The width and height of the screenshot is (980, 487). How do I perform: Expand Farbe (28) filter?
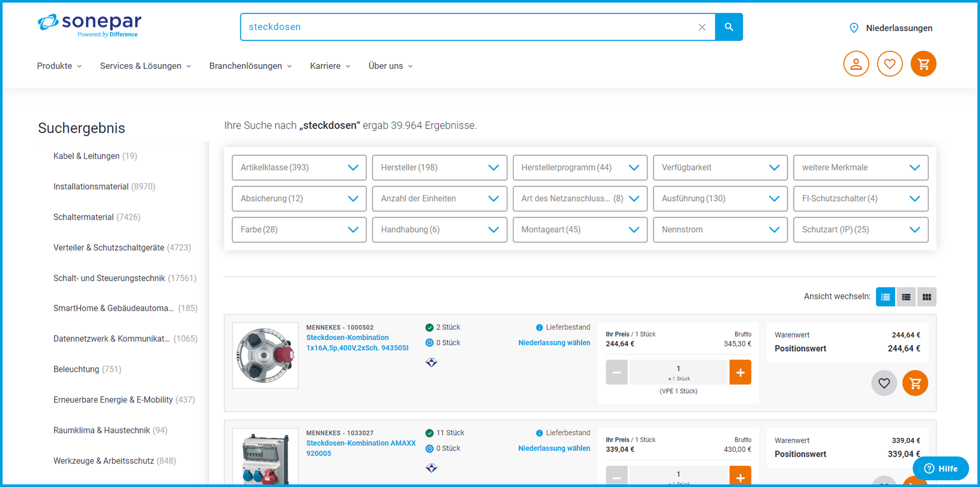(299, 230)
